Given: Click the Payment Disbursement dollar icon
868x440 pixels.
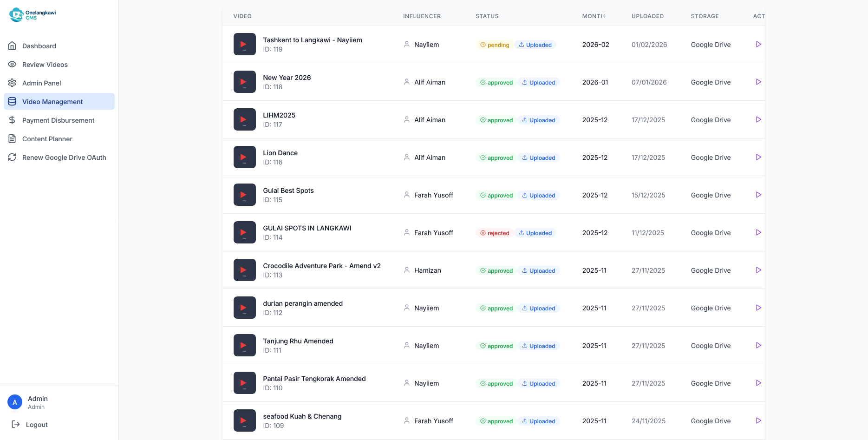Looking at the screenshot, I should (x=13, y=120).
